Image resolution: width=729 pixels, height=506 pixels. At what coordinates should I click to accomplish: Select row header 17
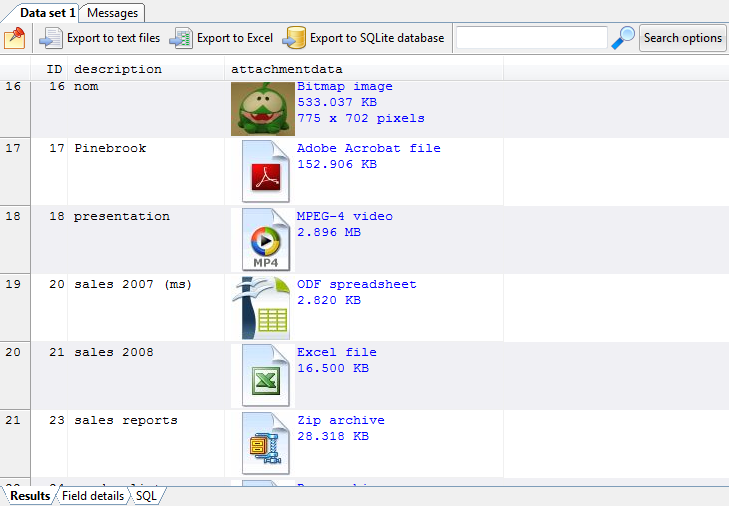[15, 172]
